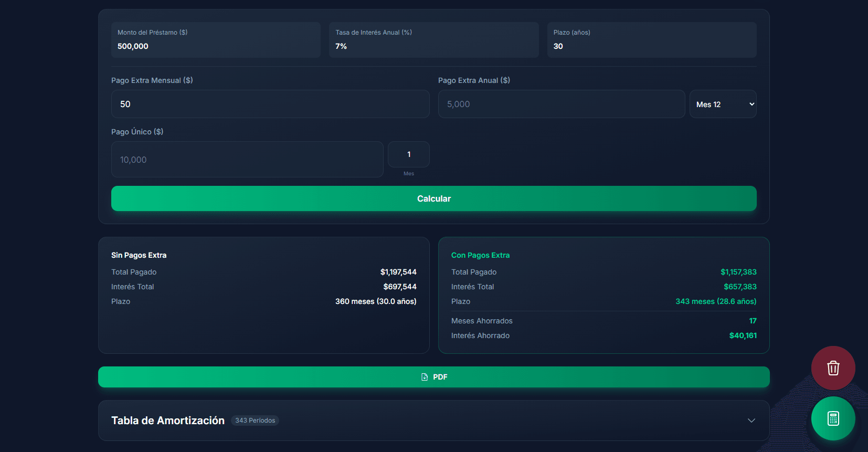Click the Pago Extra Anual ($) label
This screenshot has width=868, height=452.
point(474,80)
